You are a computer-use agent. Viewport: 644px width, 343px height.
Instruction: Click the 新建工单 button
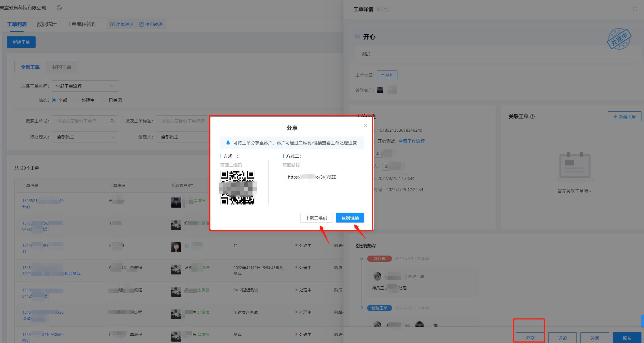point(21,42)
